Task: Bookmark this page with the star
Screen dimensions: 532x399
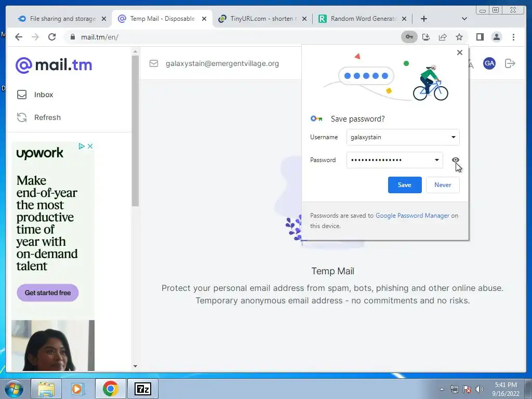Action: pyautogui.click(x=459, y=37)
